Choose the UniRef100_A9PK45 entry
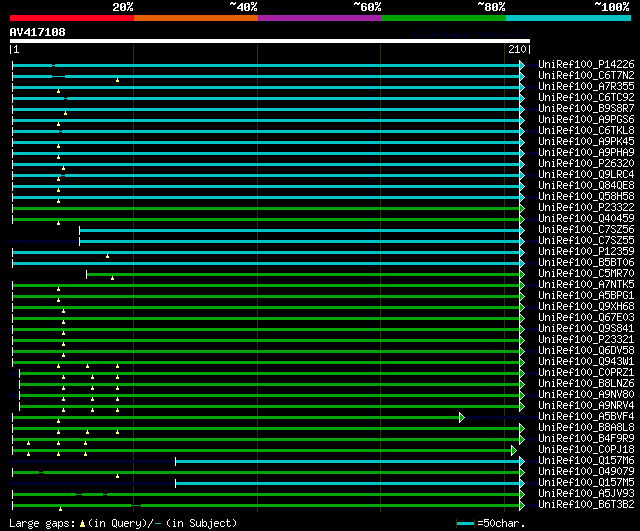640x531 pixels. [x=586, y=141]
